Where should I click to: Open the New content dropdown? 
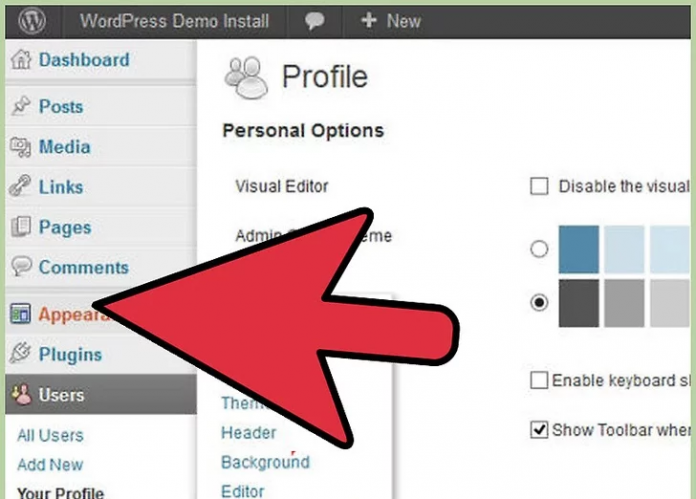tap(391, 21)
